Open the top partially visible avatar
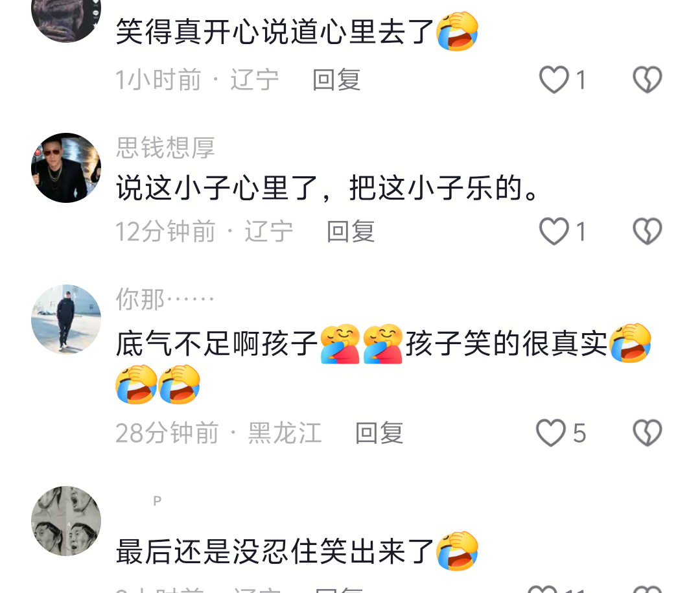This screenshot has height=593, width=700. tap(66, 21)
